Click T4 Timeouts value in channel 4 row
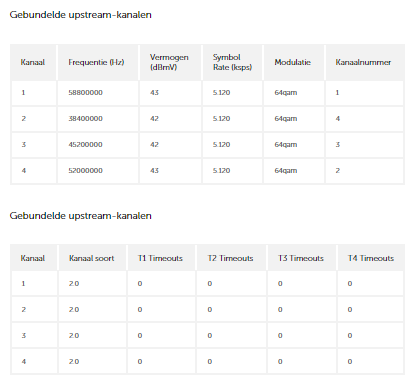 point(350,362)
